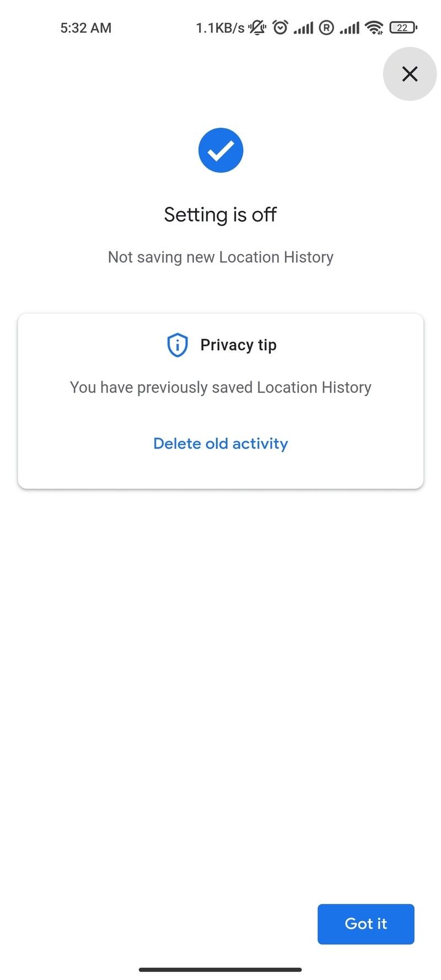The height and width of the screenshot is (980, 441).
Task: Tap the battery level indicator
Action: point(403,28)
